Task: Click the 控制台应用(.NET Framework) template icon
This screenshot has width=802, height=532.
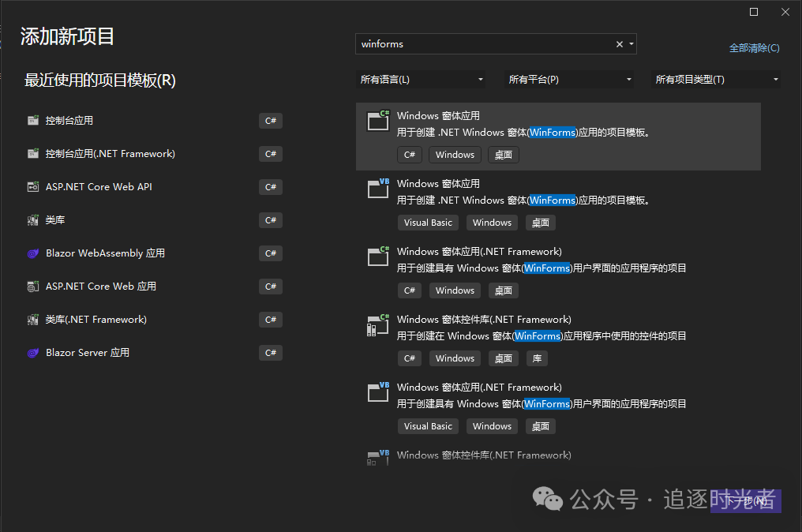Action: click(x=33, y=154)
